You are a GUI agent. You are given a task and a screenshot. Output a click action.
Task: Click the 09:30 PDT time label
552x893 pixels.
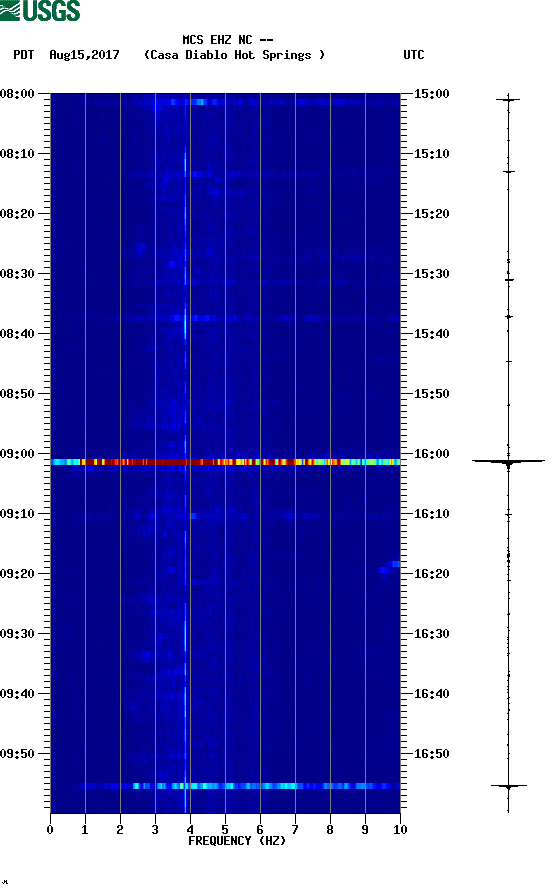(x=17, y=634)
